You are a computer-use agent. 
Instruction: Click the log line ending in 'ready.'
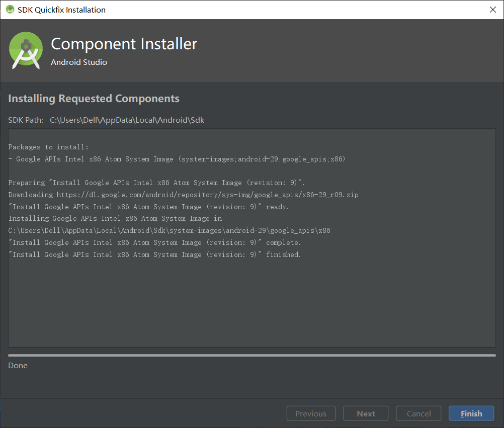click(148, 207)
